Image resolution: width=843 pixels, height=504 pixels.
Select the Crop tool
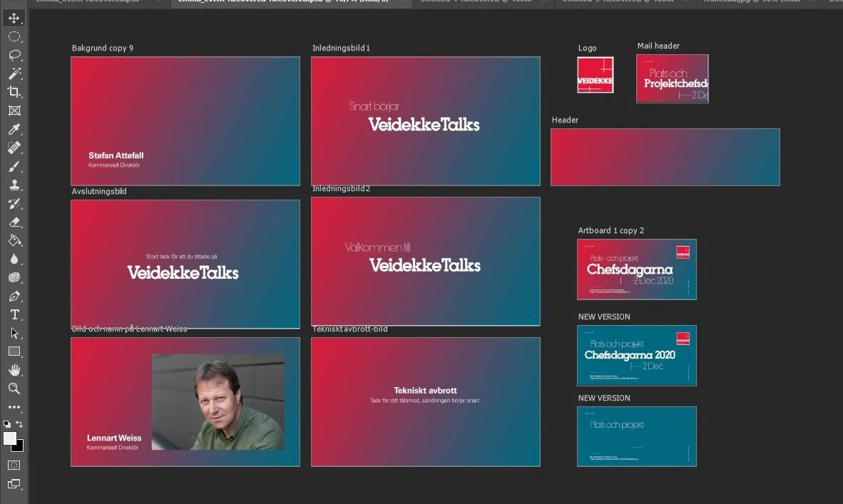(x=14, y=92)
